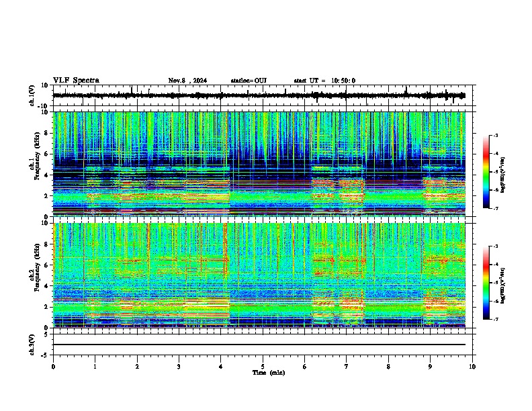Click the ch.2 "Frequency (kHz)" axis label
532x411 pixels.
coord(37,267)
